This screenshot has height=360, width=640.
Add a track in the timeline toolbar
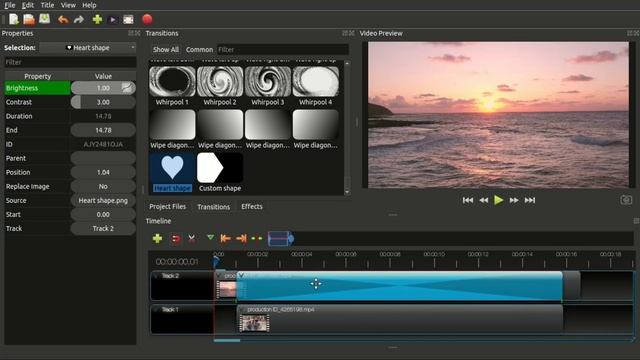click(157, 238)
